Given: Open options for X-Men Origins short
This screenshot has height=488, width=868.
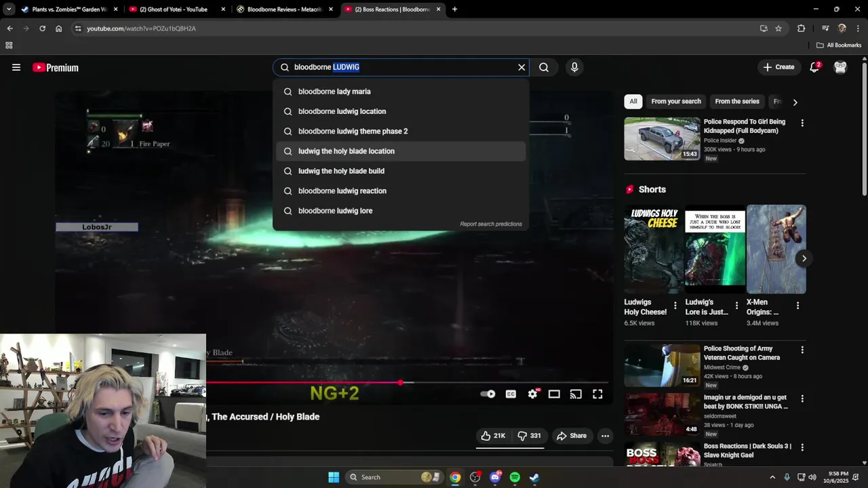Looking at the screenshot, I should click(x=797, y=306).
